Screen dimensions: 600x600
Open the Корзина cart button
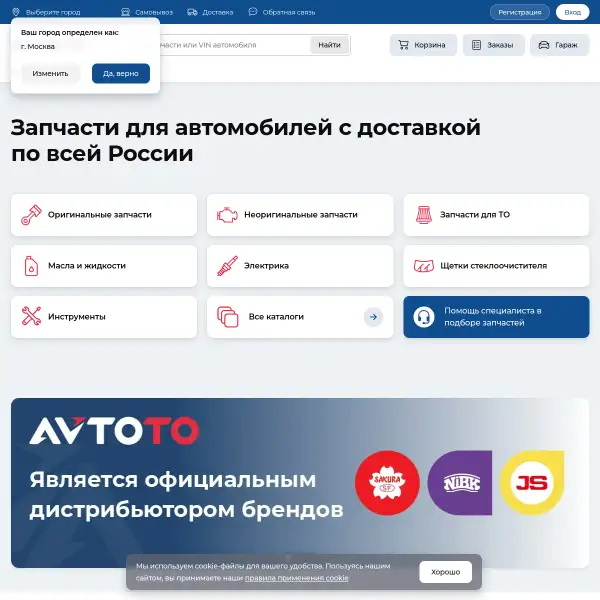(423, 45)
